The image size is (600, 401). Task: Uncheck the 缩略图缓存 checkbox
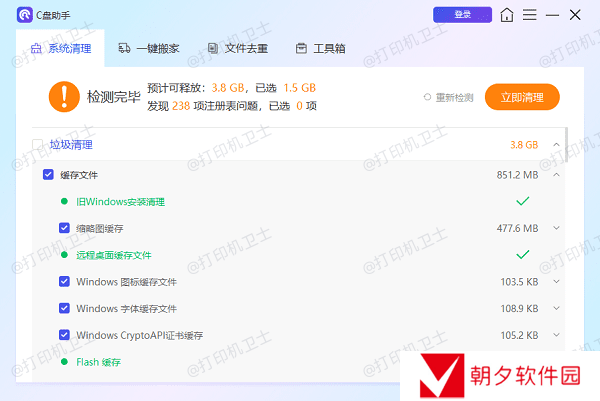[64, 228]
